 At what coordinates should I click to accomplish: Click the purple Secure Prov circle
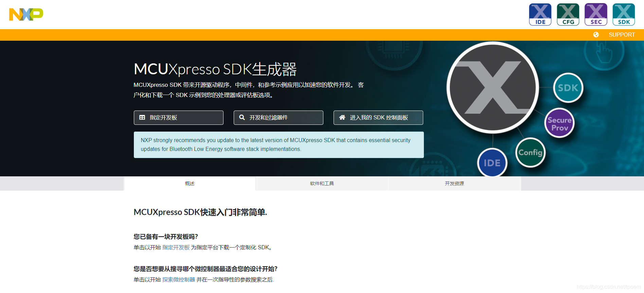(x=559, y=123)
